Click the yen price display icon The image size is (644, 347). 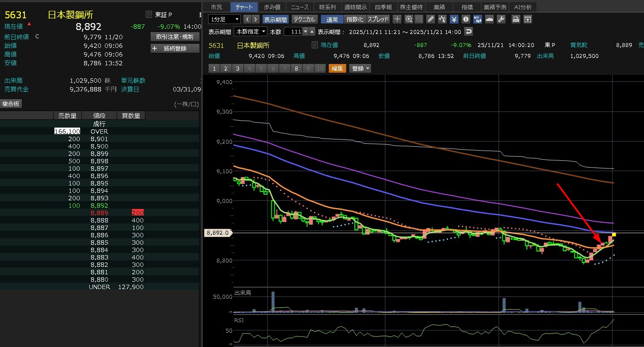pos(454,19)
